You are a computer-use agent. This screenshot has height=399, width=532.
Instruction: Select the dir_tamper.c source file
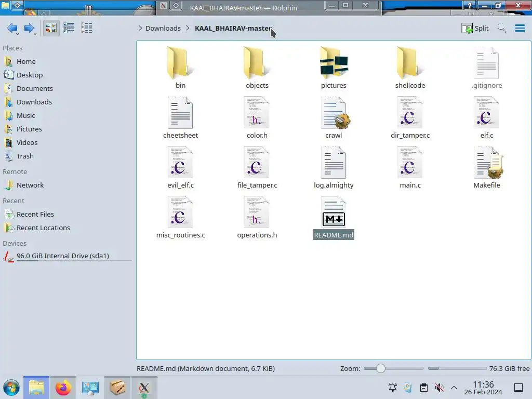pyautogui.click(x=410, y=118)
